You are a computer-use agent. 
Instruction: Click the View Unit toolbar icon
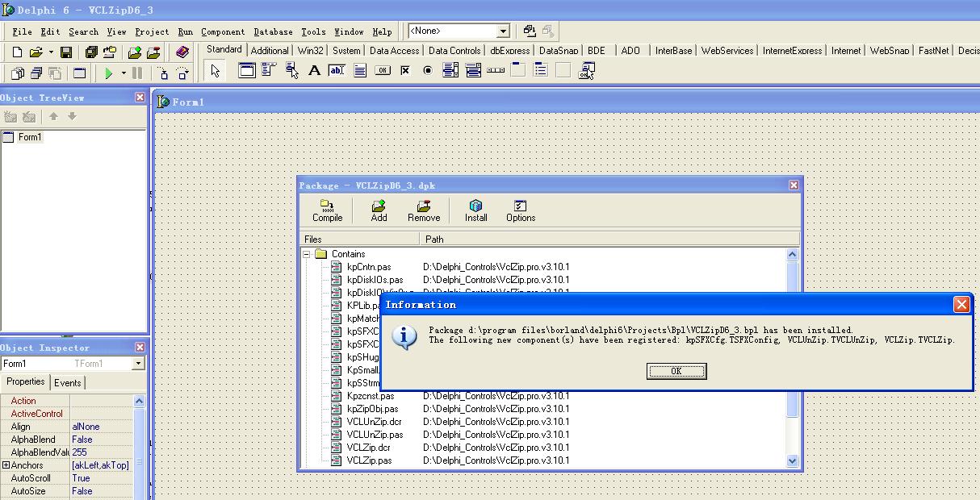(x=18, y=73)
